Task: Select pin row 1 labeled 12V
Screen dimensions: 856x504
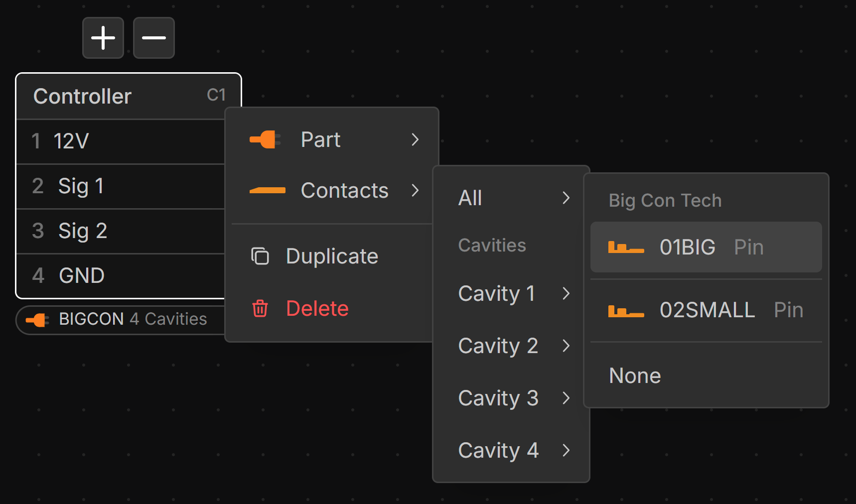Action: 120,141
